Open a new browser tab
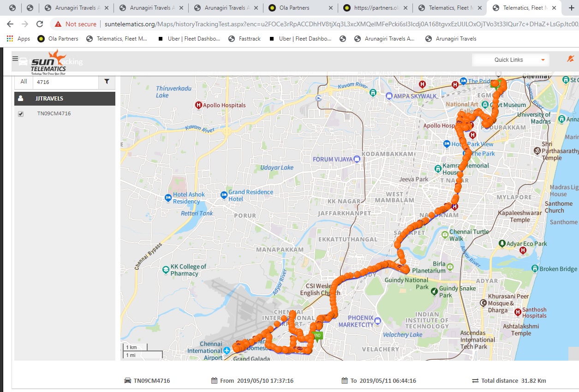579x392 pixels. [571, 8]
